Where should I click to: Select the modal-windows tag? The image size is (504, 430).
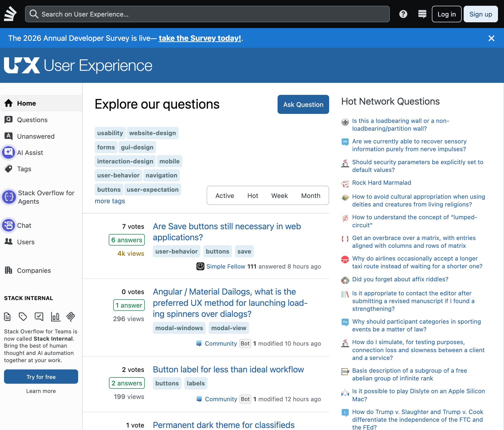coord(179,328)
